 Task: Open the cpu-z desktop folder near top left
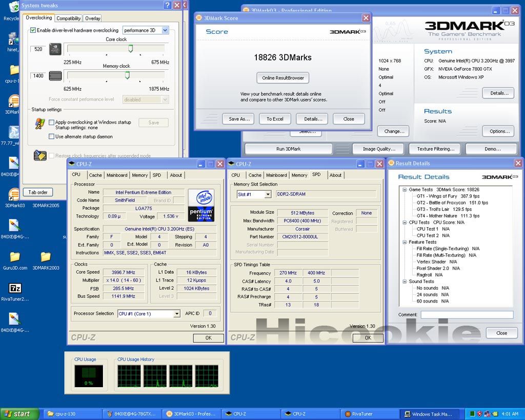point(14,70)
